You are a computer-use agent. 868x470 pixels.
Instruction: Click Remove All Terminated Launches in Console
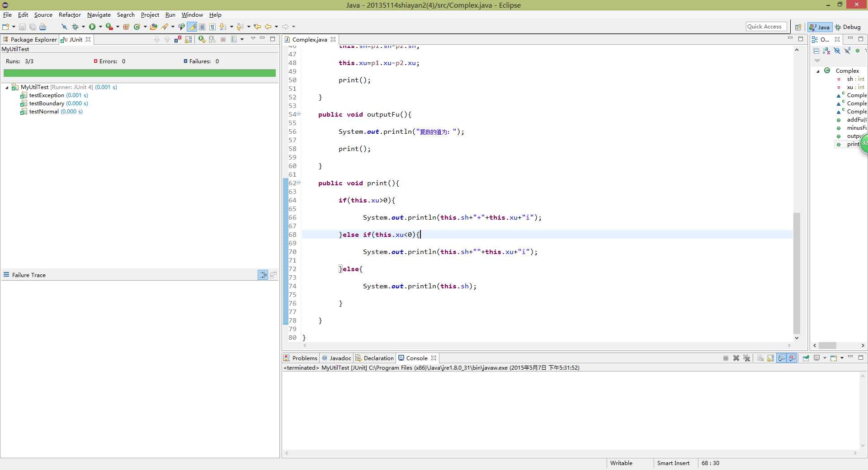point(746,358)
